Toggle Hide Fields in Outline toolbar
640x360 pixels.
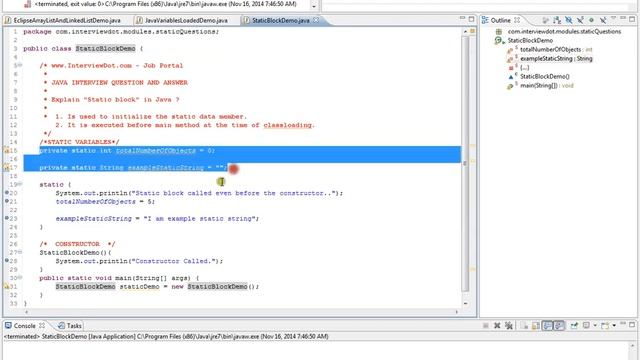568,20
